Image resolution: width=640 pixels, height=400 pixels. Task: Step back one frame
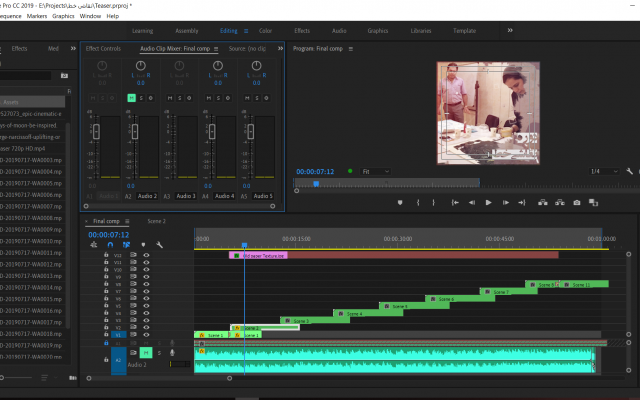(472, 202)
